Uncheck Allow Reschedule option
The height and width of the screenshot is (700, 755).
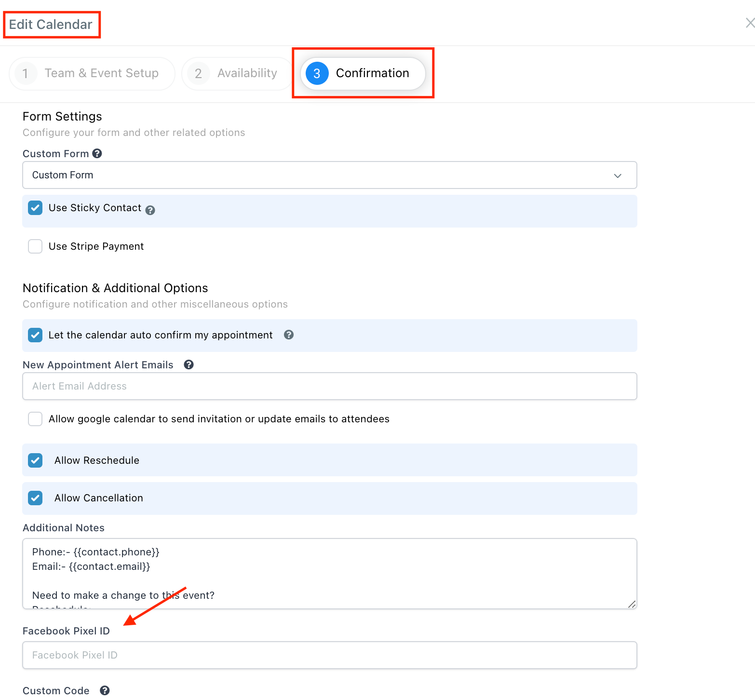[x=35, y=460]
